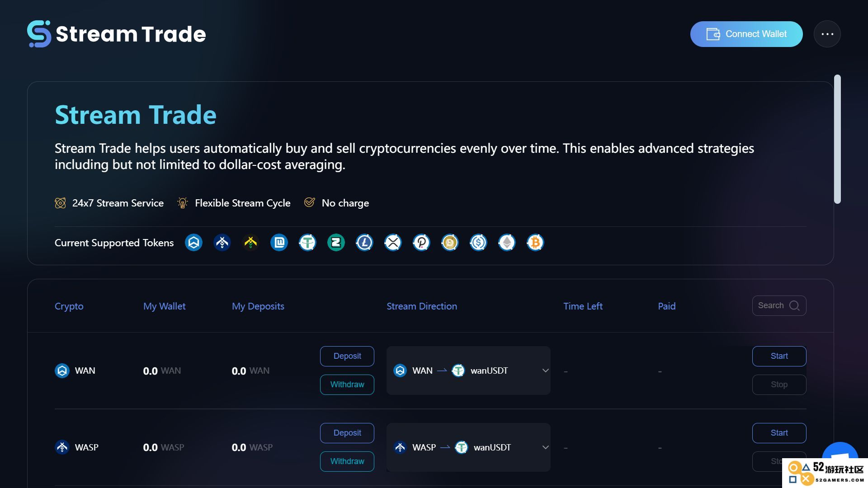Click the Search input field
The image size is (868, 488).
pos(779,306)
